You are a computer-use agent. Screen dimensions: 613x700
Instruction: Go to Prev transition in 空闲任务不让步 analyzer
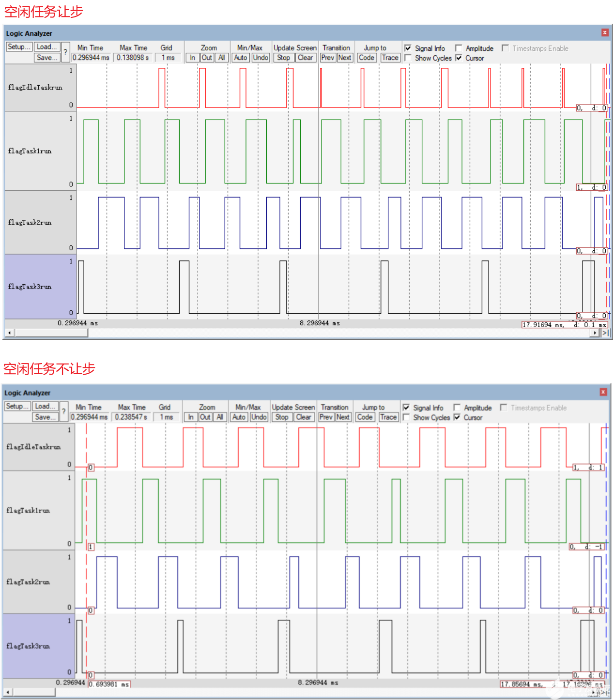326,417
